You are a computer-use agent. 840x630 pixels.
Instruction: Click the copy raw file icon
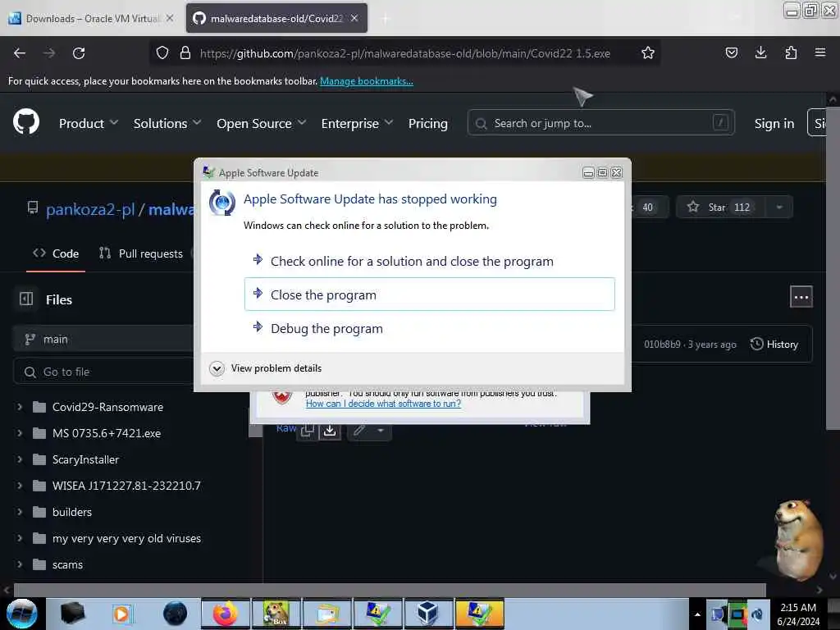pos(308,431)
